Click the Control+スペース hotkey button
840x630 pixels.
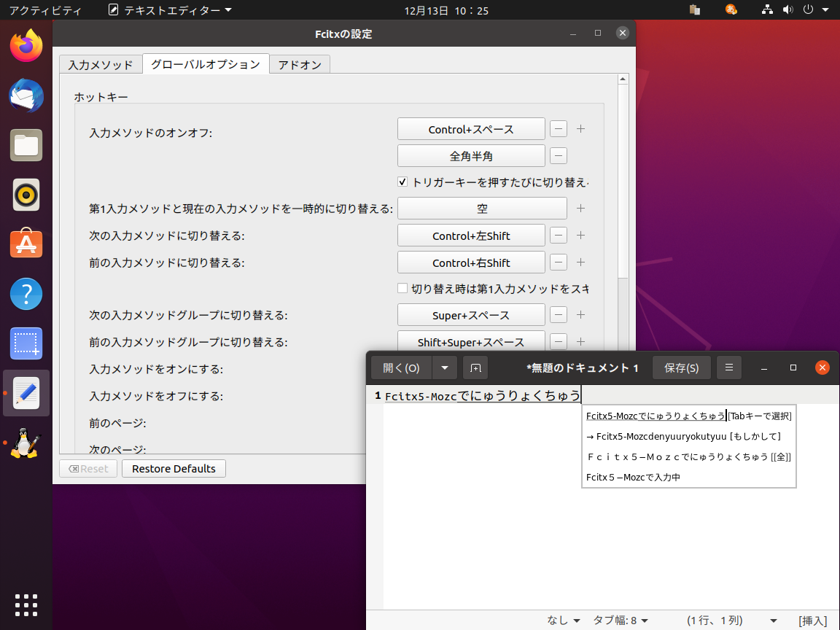[x=471, y=129]
